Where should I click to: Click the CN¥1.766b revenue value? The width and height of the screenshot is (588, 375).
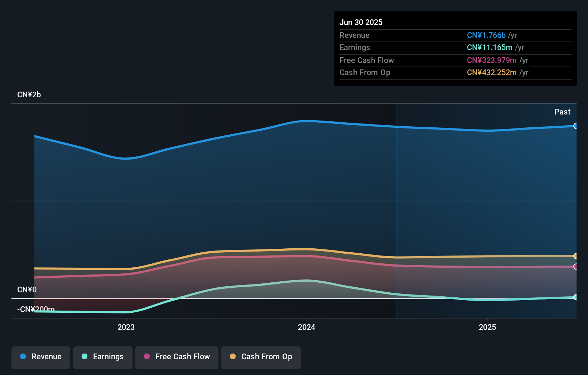click(486, 35)
